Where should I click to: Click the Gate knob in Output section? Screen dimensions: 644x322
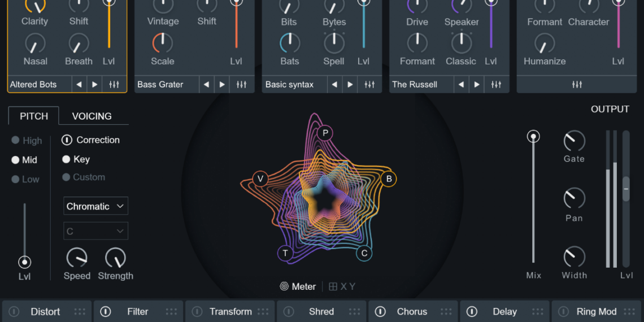(x=574, y=141)
